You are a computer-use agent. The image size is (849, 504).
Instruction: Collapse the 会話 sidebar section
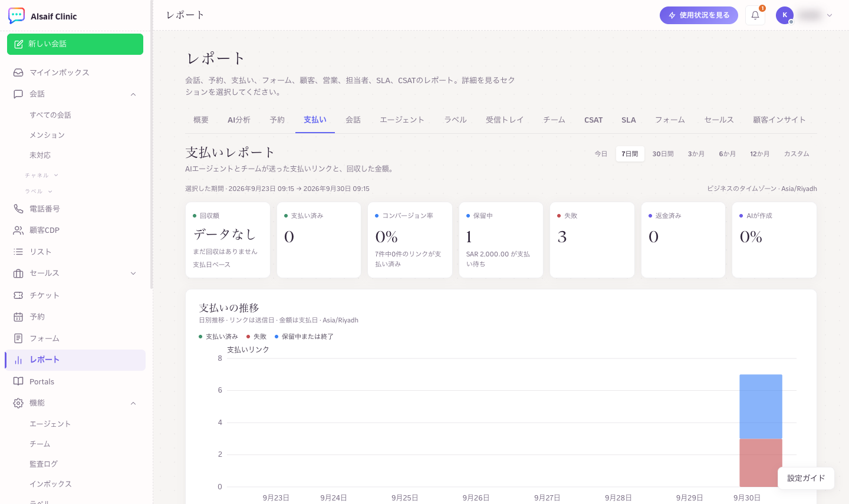coord(133,94)
